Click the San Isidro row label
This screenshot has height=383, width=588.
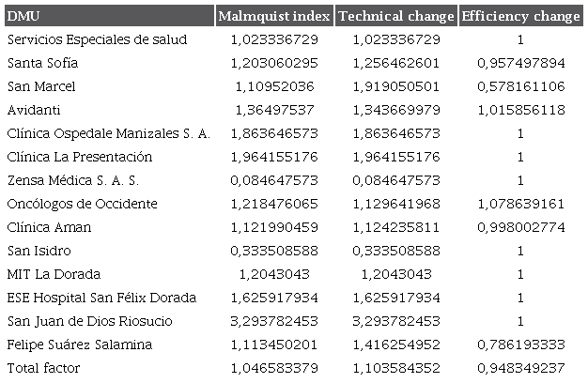39,251
